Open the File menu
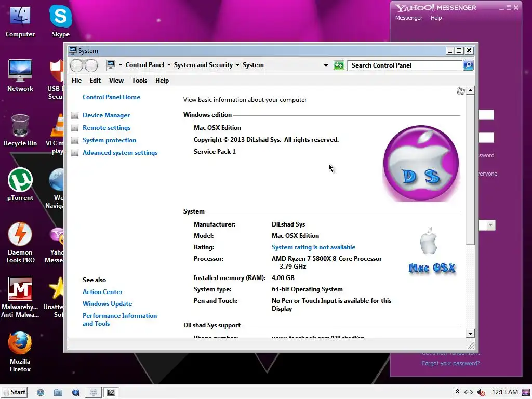The image size is (532, 399). tap(77, 81)
